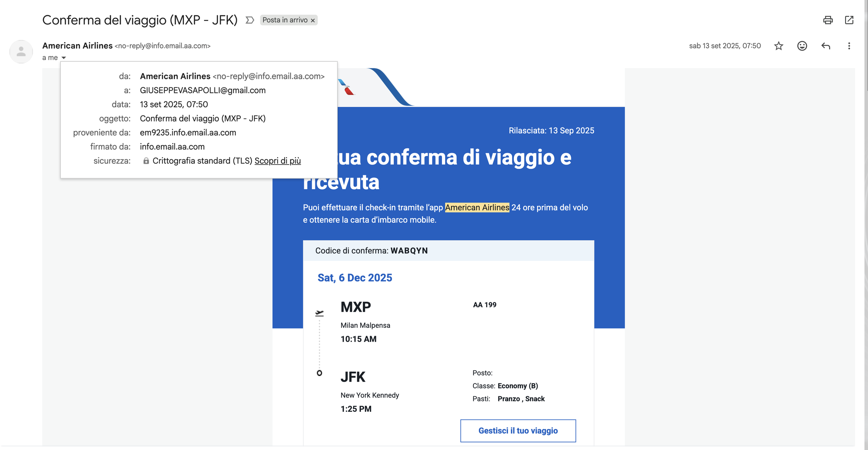
Task: Add an emoji reaction to the email
Action: (802, 45)
